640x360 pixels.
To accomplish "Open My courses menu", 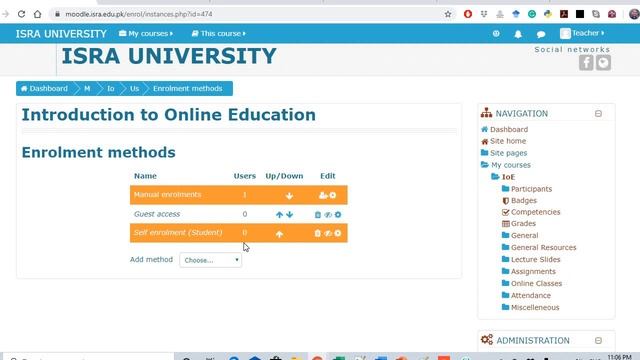I will click(x=146, y=33).
